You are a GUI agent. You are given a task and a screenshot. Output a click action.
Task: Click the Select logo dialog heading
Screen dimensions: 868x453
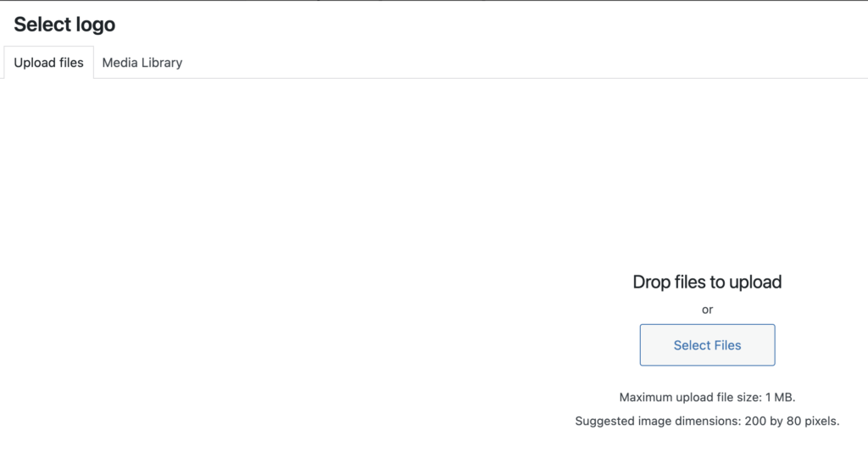64,25
